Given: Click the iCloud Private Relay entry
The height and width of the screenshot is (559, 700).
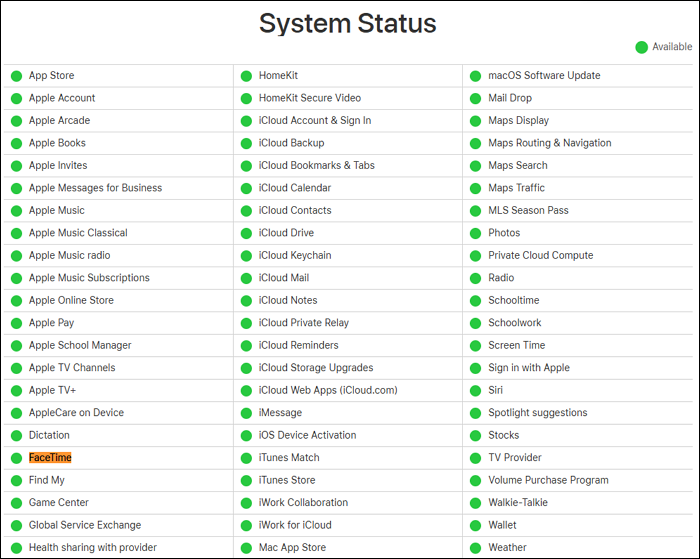Looking at the screenshot, I should pos(304,323).
